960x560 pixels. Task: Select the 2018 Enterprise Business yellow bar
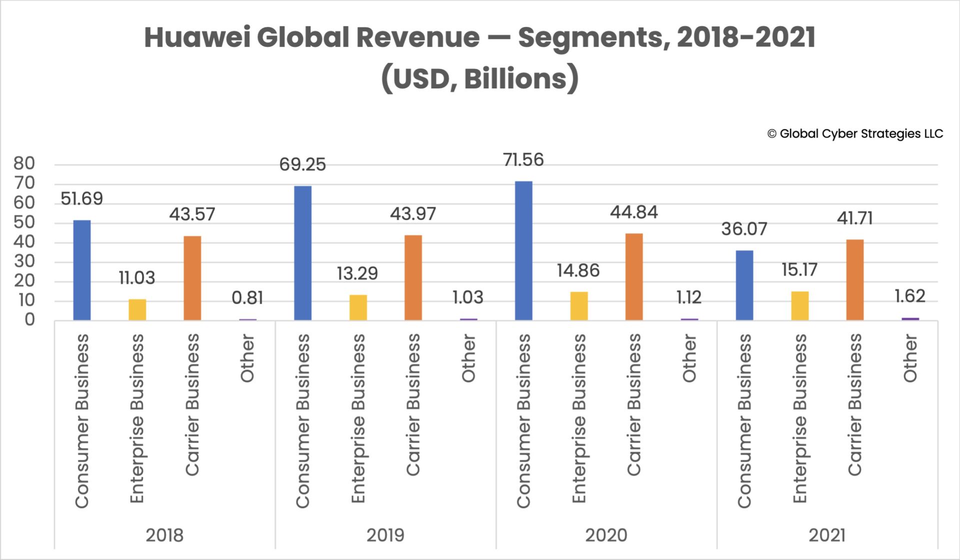tap(137, 310)
